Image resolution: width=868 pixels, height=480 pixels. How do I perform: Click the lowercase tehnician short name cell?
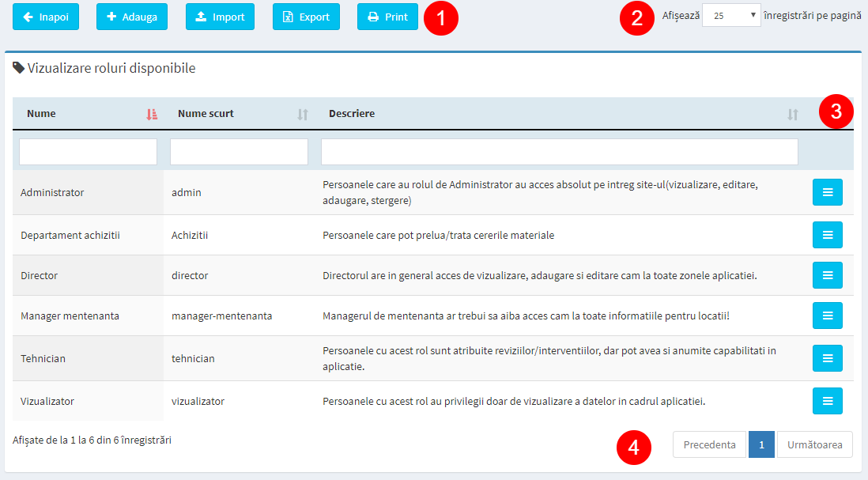point(240,358)
